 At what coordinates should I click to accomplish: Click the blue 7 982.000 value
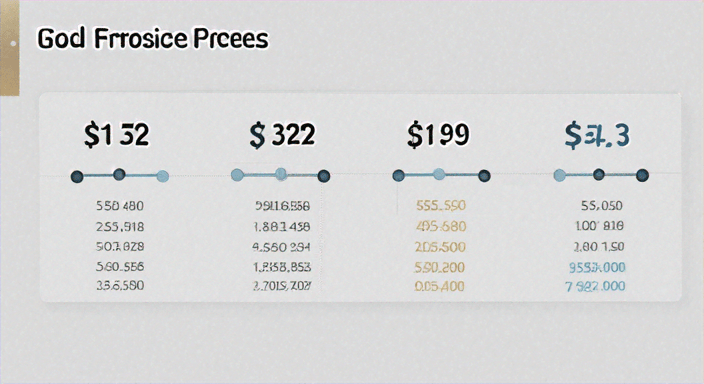[x=595, y=286]
